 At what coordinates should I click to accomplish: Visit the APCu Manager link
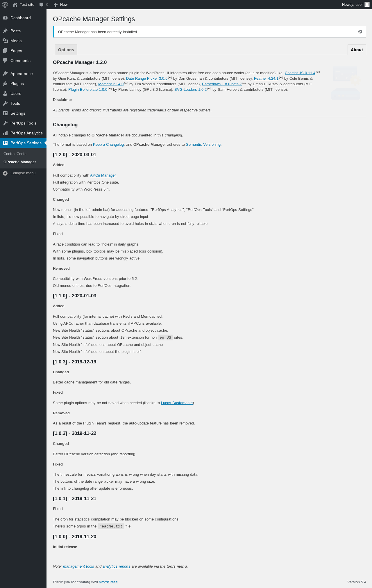[103, 175]
